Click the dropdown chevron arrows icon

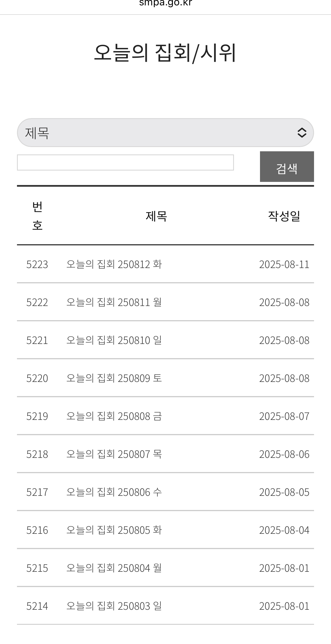(302, 133)
